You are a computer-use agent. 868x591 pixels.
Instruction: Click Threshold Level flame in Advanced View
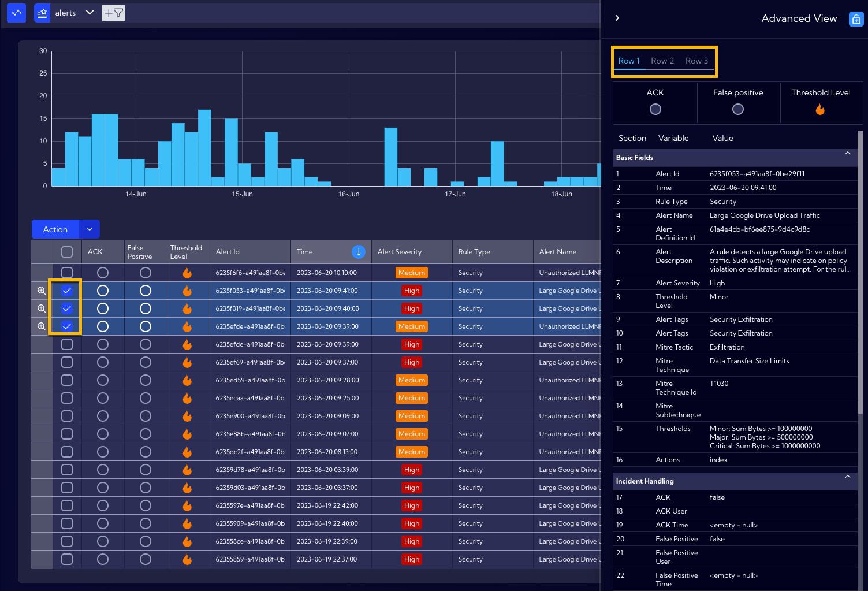click(820, 109)
